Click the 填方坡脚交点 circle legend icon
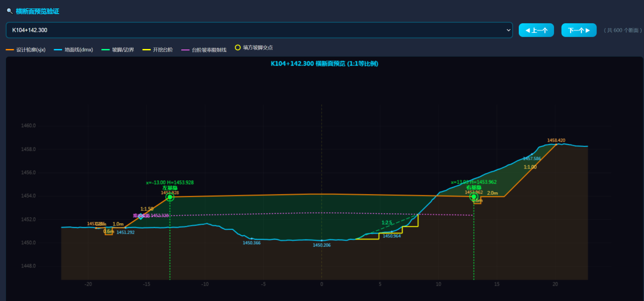Image resolution: width=644 pixels, height=301 pixels. (237, 48)
